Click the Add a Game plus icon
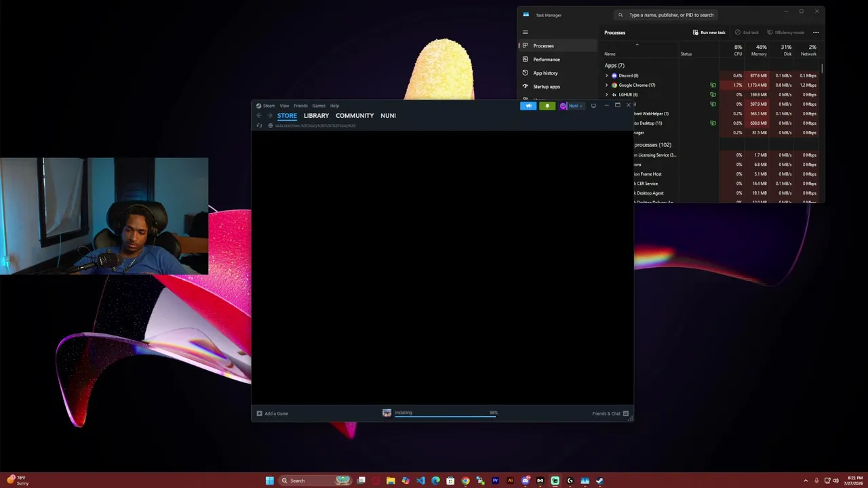868x488 pixels. tap(259, 413)
